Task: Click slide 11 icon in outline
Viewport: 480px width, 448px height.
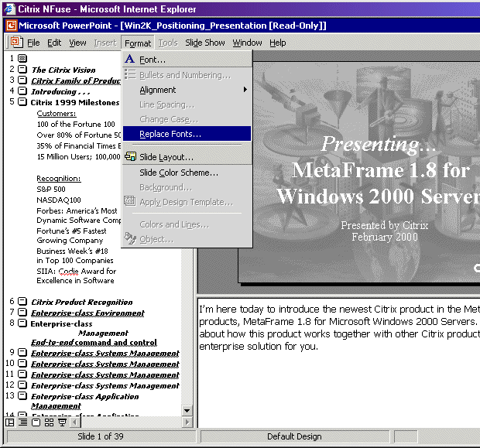Action: point(22,374)
